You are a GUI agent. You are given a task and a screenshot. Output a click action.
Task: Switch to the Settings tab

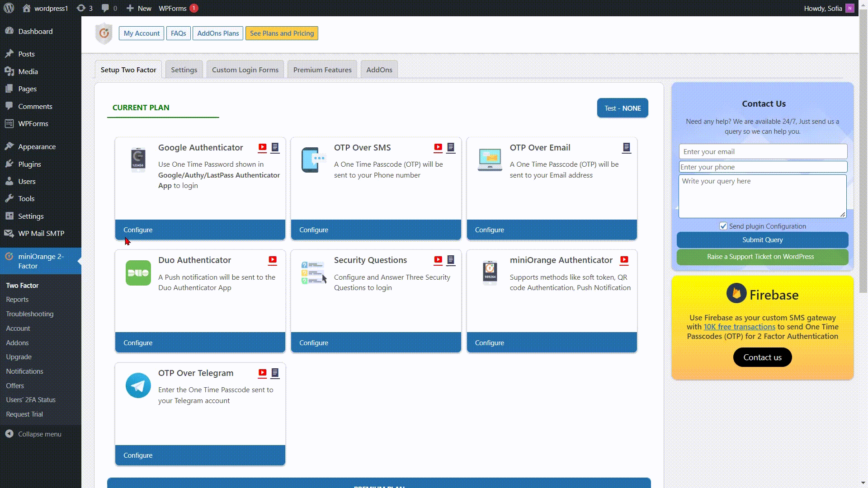(x=184, y=70)
